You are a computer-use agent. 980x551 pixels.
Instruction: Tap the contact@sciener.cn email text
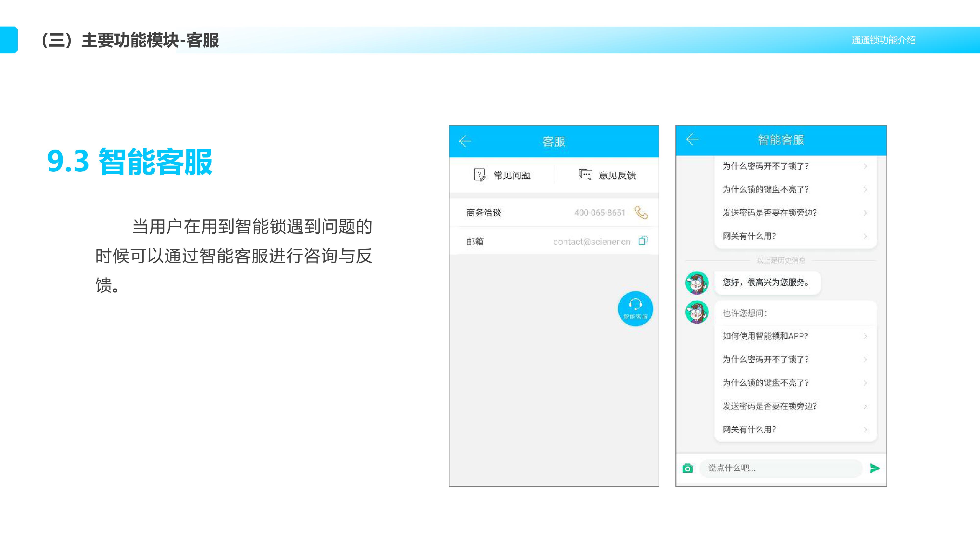(592, 242)
